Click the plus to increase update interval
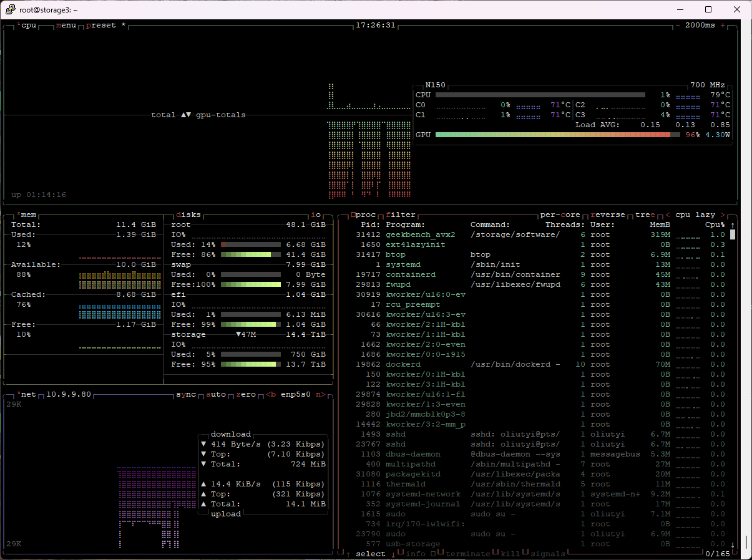 [723, 26]
